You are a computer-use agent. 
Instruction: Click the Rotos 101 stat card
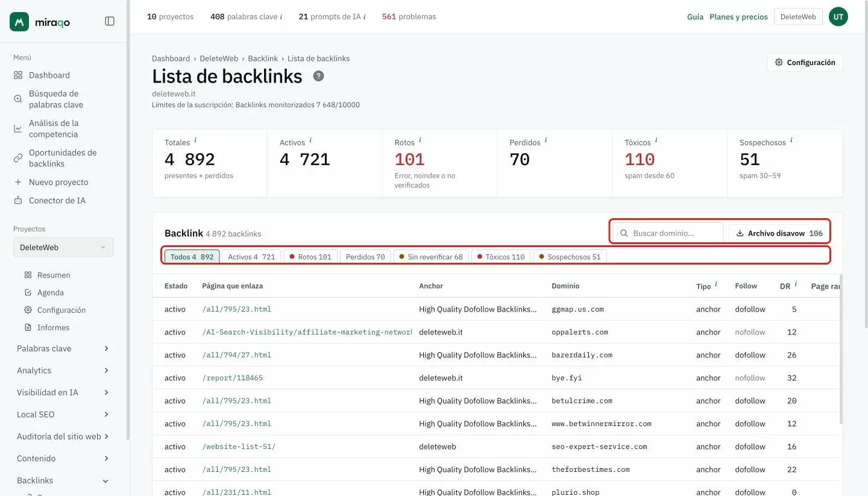439,163
